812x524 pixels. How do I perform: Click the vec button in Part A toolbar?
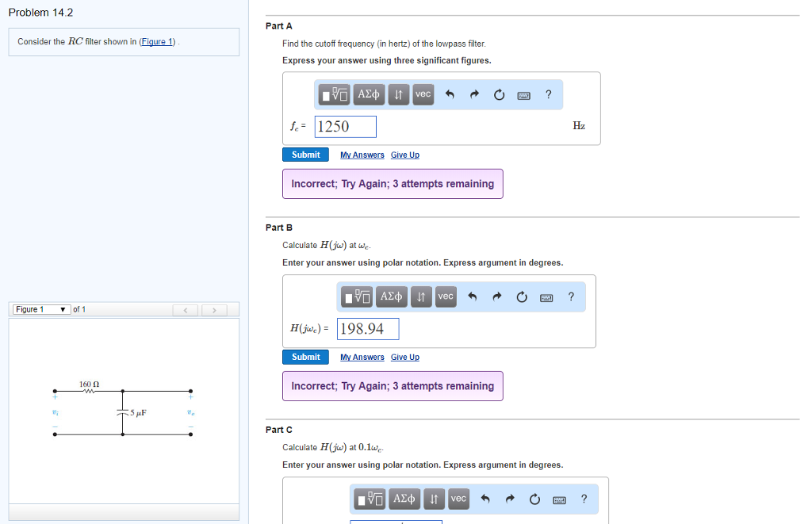point(423,94)
